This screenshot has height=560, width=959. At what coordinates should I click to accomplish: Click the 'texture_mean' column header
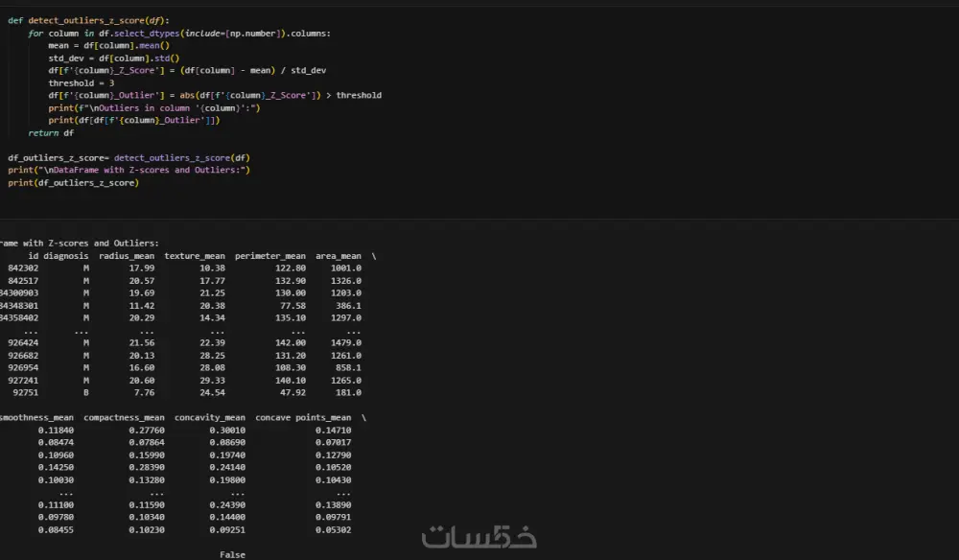point(195,256)
